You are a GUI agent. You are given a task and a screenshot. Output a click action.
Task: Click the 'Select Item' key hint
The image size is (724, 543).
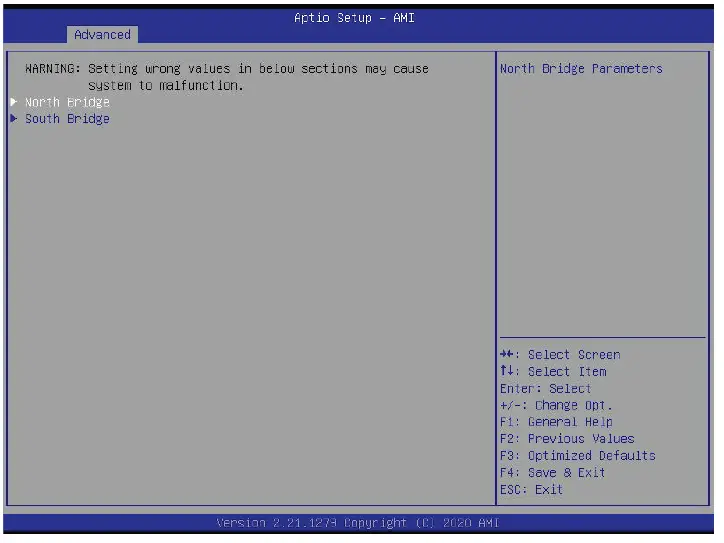pyautogui.click(x=553, y=371)
